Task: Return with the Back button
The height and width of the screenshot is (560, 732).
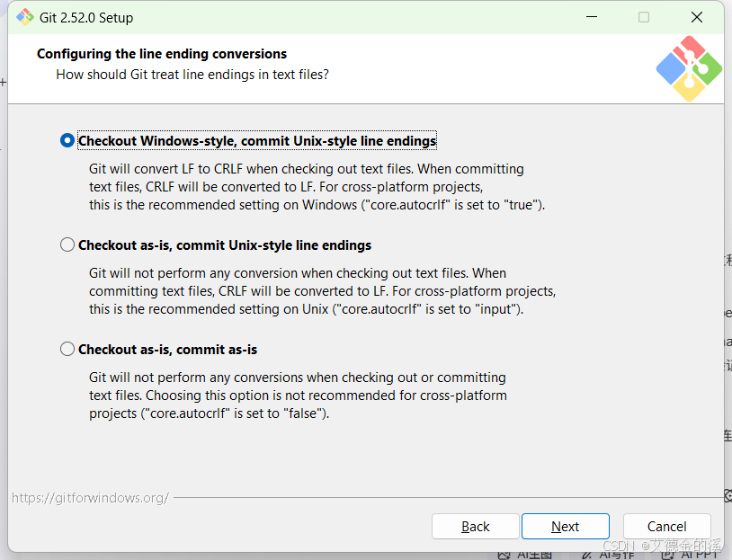Action: (x=475, y=527)
